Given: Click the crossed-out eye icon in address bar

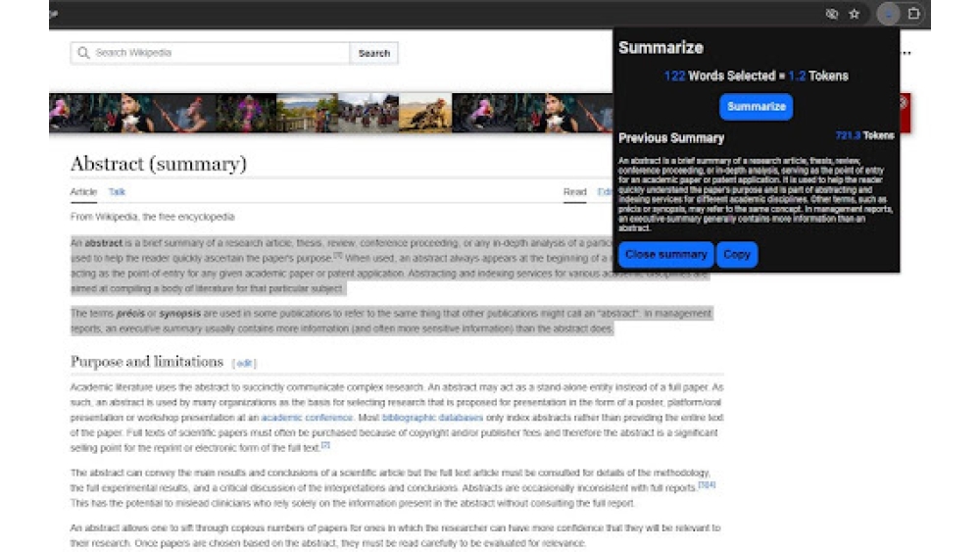Looking at the screenshot, I should pos(831,14).
